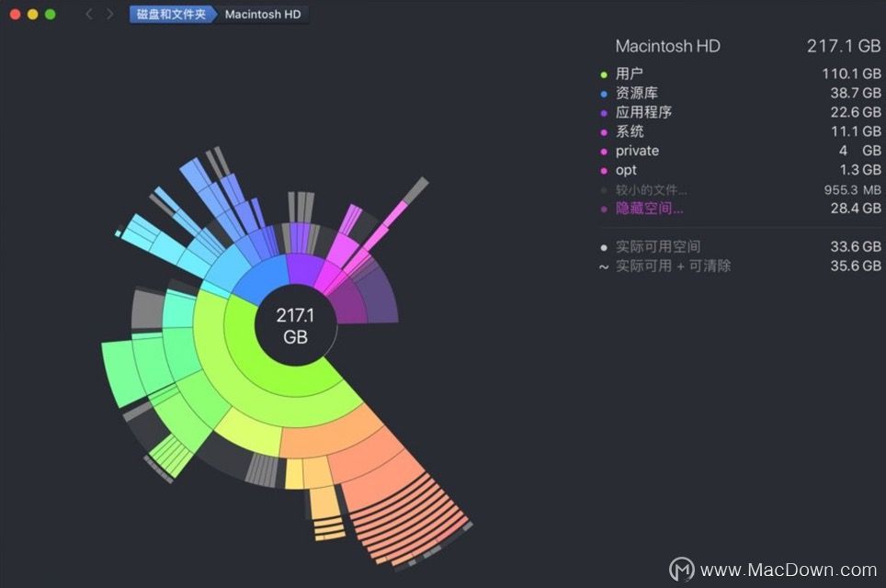Screen dimensions: 886x588
Task: Click the pink dot next to private
Action: pyautogui.click(x=604, y=152)
